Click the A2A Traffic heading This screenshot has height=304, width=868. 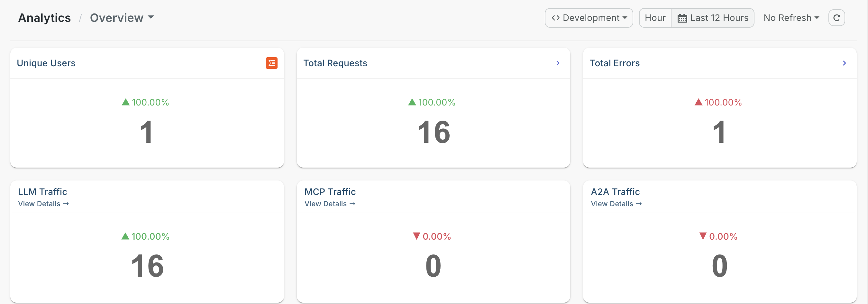pyautogui.click(x=615, y=192)
